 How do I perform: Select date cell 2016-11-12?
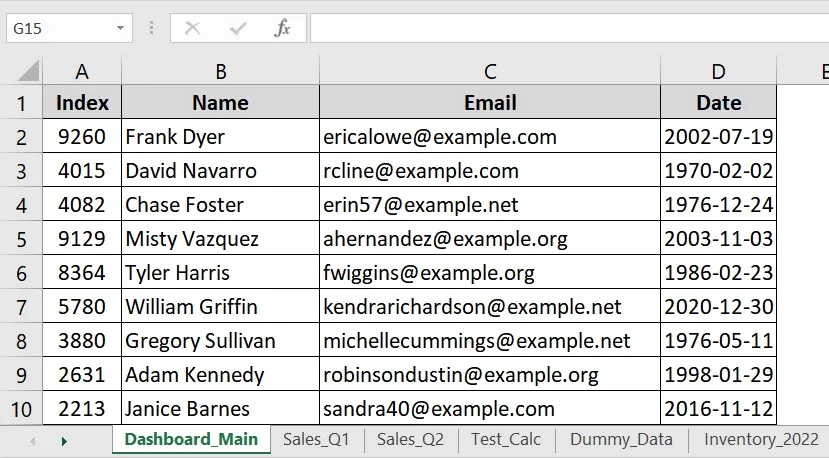(719, 408)
